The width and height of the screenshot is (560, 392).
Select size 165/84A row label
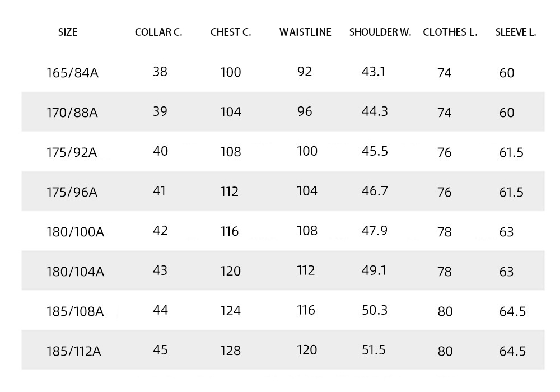(72, 73)
